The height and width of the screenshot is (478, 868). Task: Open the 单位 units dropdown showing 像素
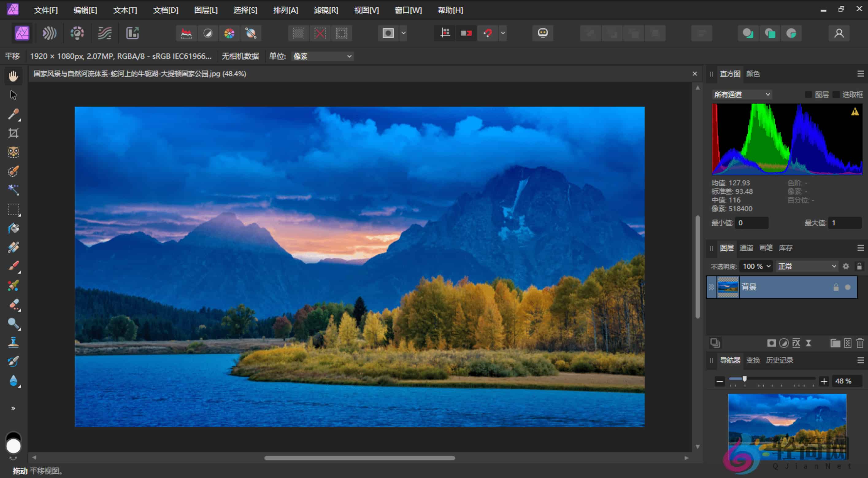(322, 56)
